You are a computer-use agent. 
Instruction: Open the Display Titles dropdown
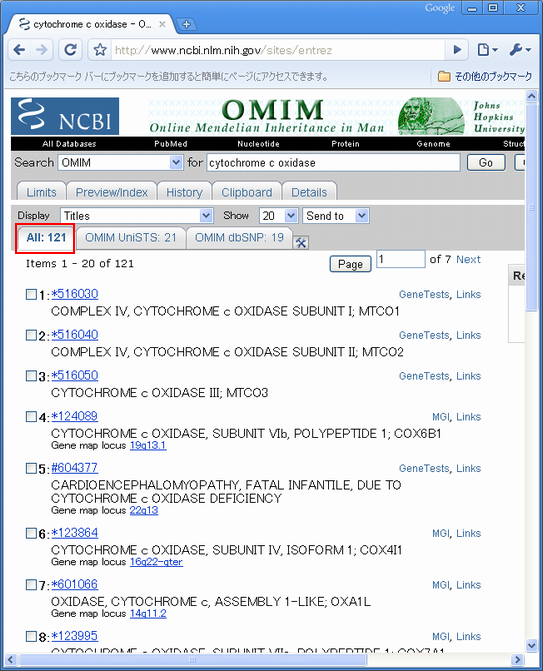[x=136, y=216]
